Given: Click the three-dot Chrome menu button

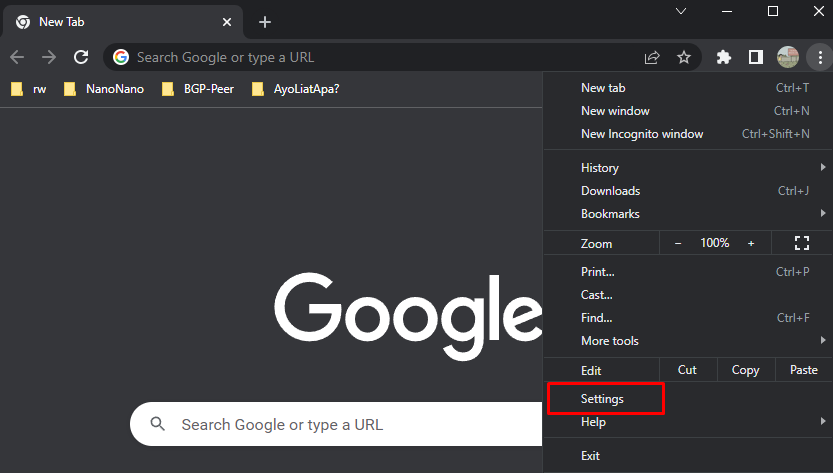Looking at the screenshot, I should tap(820, 57).
